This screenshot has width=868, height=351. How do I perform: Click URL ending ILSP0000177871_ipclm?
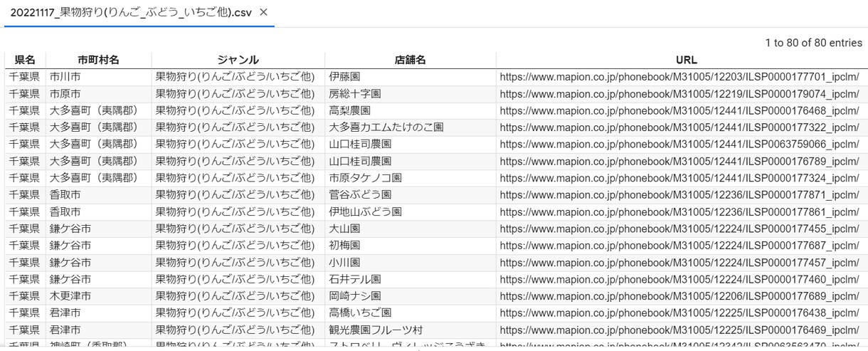679,195
